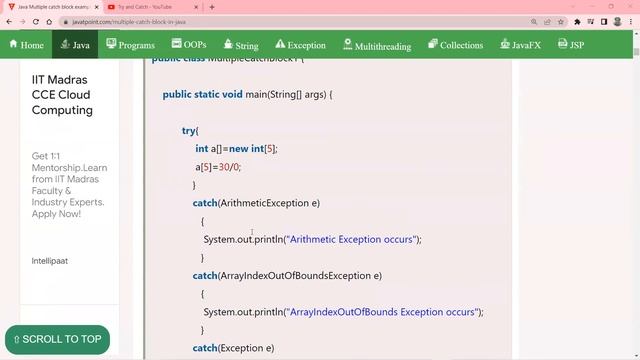Click the code line int a[]=new int[5];

click(236, 149)
